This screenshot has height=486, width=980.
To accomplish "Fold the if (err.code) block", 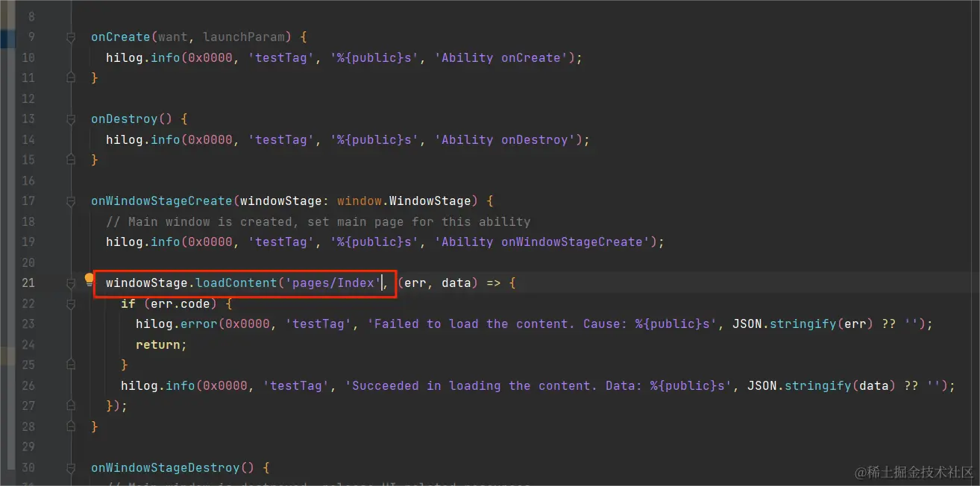I will [x=71, y=303].
